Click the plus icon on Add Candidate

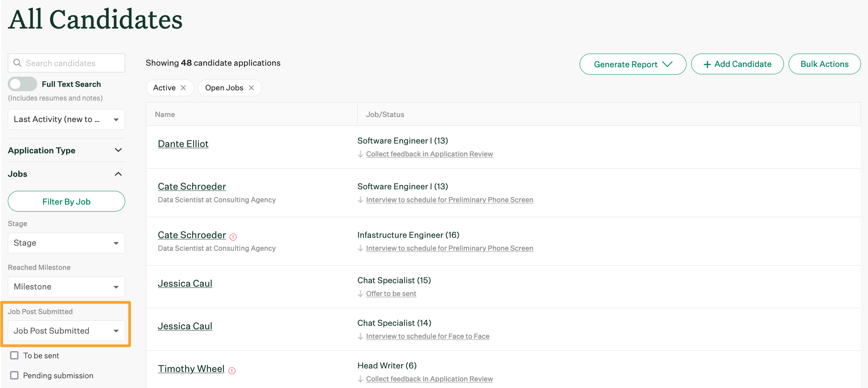tap(708, 64)
